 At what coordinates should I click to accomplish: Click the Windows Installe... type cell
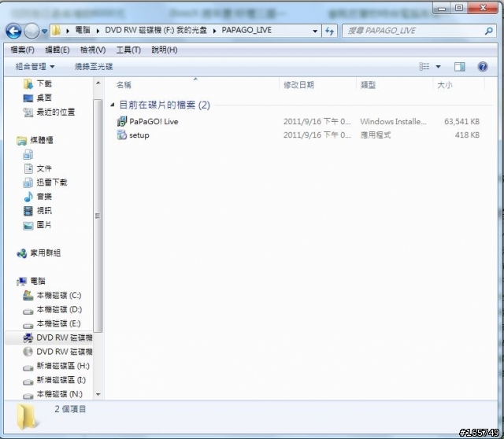(x=393, y=121)
